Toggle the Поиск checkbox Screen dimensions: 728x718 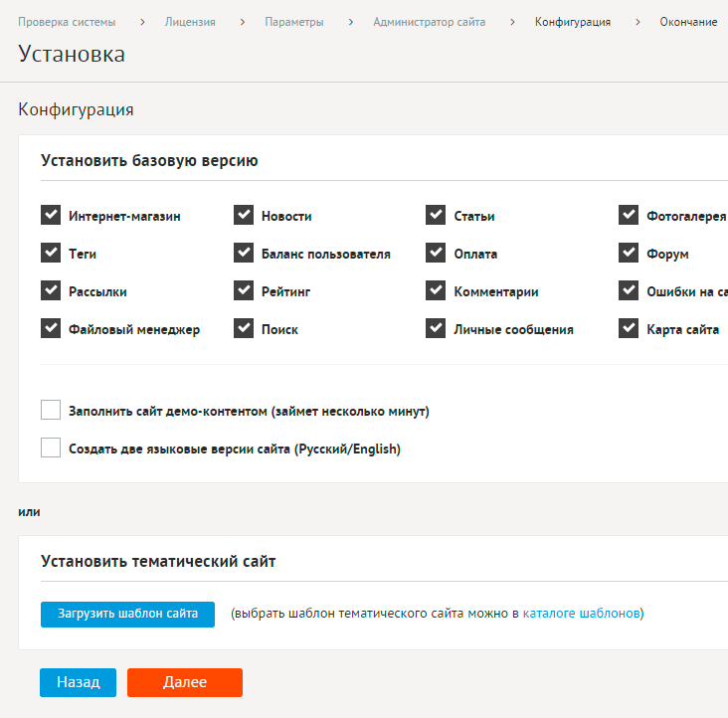244,328
